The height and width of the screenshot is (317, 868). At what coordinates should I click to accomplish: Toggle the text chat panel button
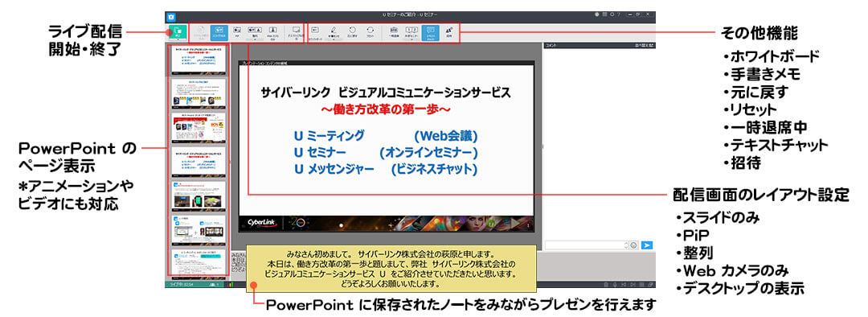(431, 33)
